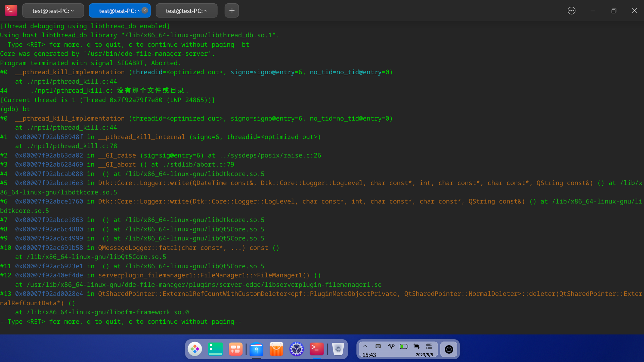Screen dimensions: 644x362
Task: Switch to the first test@test-PC tab
Action: point(53,10)
